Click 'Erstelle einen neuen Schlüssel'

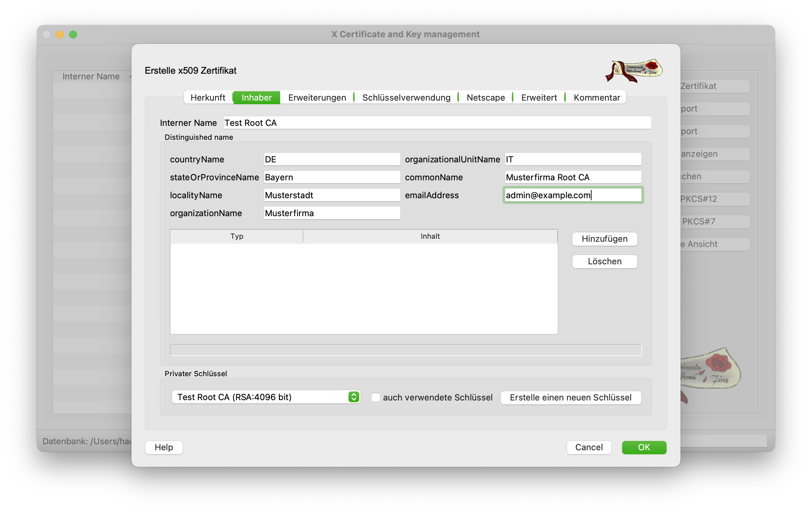click(571, 397)
